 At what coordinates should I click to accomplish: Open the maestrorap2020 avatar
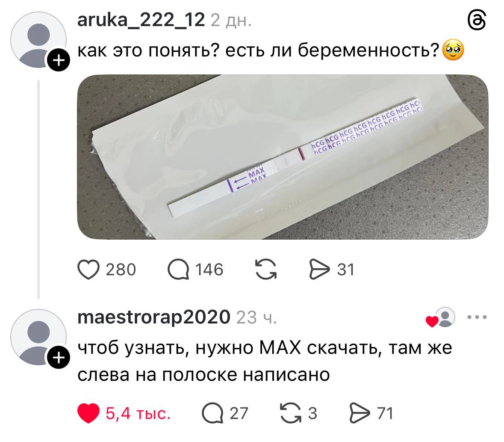tap(38, 337)
